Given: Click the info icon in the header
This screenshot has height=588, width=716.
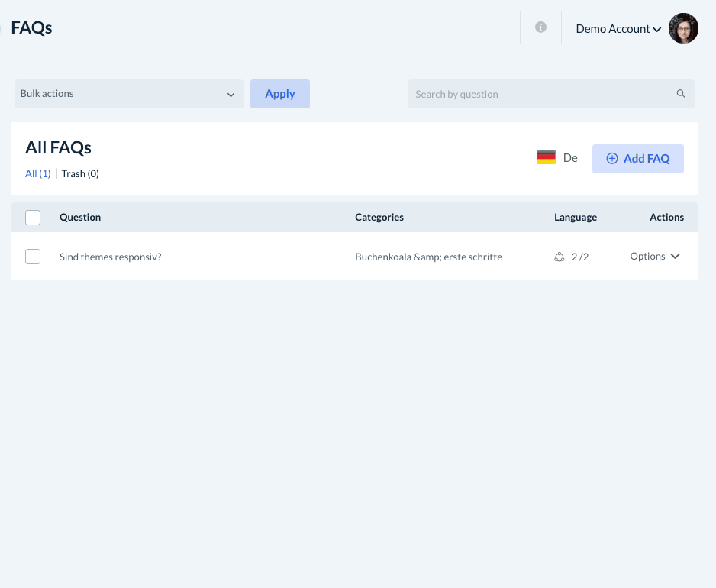Looking at the screenshot, I should coord(540,27).
